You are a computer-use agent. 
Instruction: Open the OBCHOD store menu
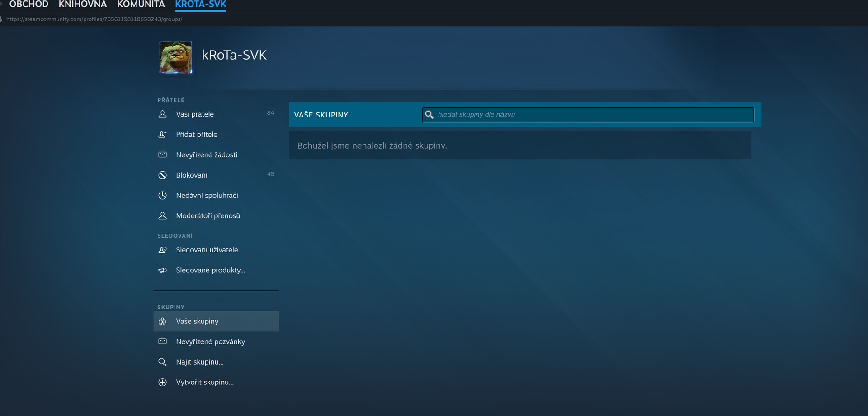pos(28,5)
